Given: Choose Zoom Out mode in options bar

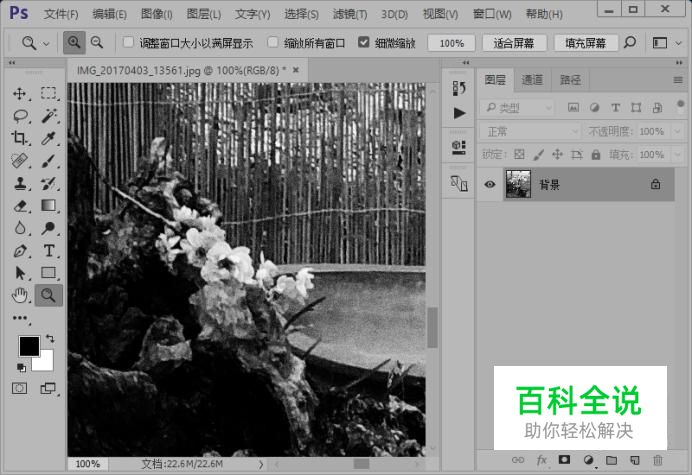Looking at the screenshot, I should (97, 42).
